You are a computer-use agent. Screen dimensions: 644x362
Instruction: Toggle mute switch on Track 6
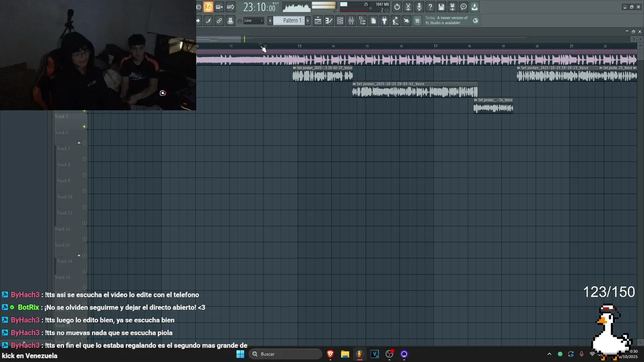pyautogui.click(x=84, y=143)
